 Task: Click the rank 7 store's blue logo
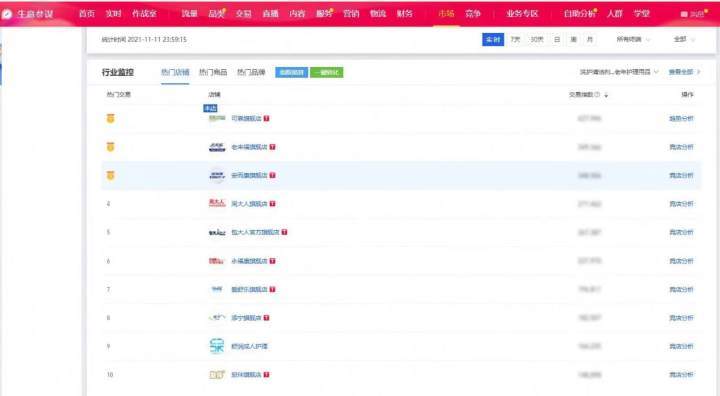pos(217,289)
